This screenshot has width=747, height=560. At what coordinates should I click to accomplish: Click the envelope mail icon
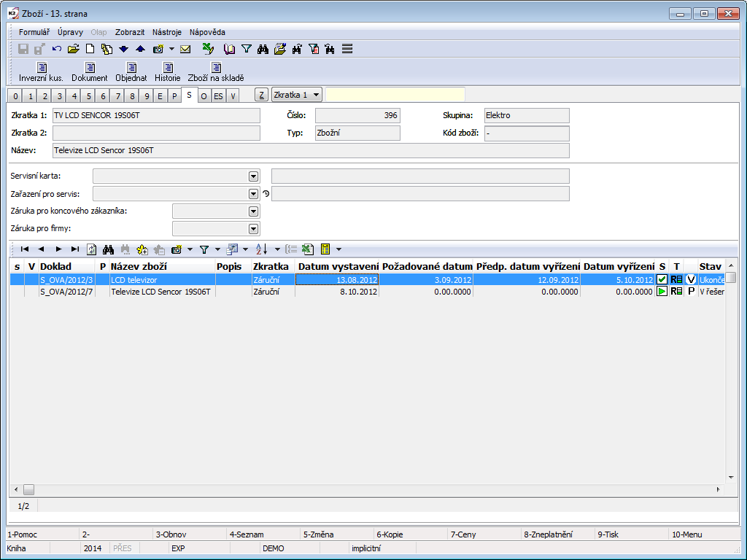pos(185,49)
